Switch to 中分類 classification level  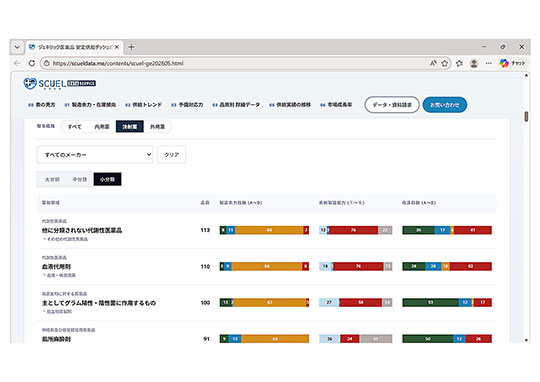click(x=80, y=179)
